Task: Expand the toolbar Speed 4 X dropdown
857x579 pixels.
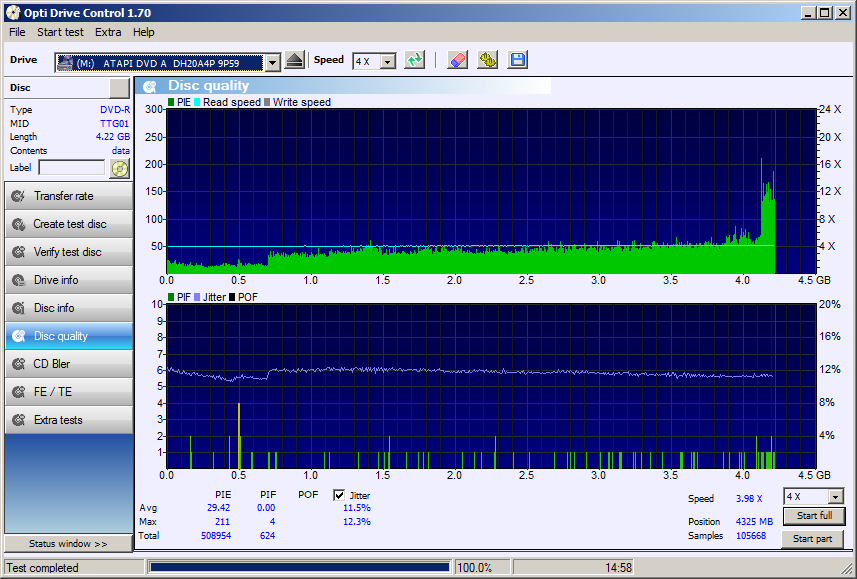Action: pos(388,61)
